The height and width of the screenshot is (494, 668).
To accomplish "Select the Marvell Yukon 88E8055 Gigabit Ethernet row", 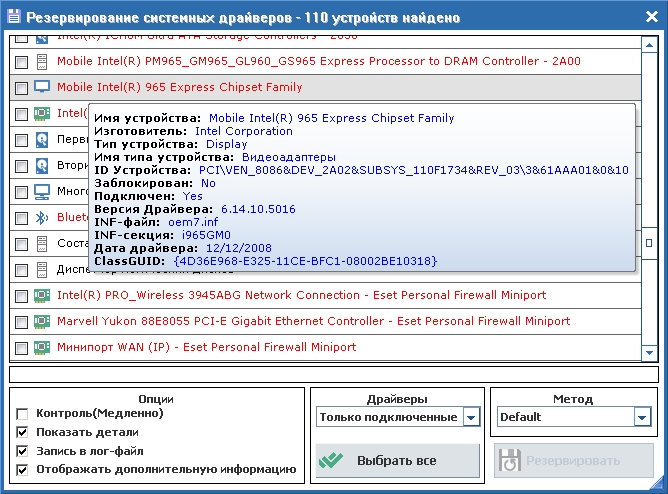I will click(x=313, y=321).
